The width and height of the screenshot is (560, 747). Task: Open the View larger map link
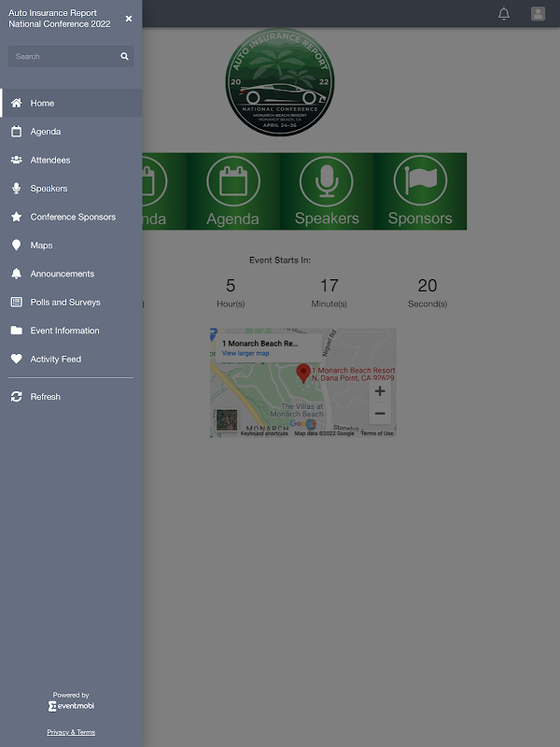[x=245, y=353]
